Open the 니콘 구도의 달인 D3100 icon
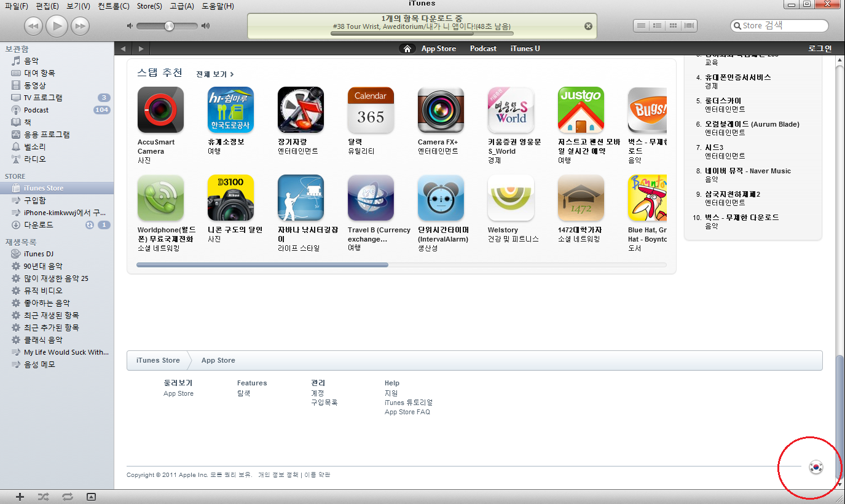Image resolution: width=845 pixels, height=504 pixels. (230, 198)
